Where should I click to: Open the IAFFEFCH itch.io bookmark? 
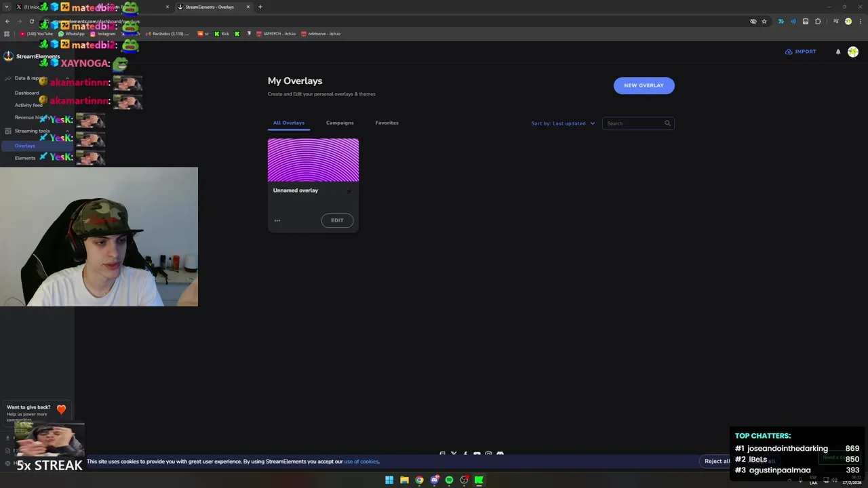coord(276,34)
